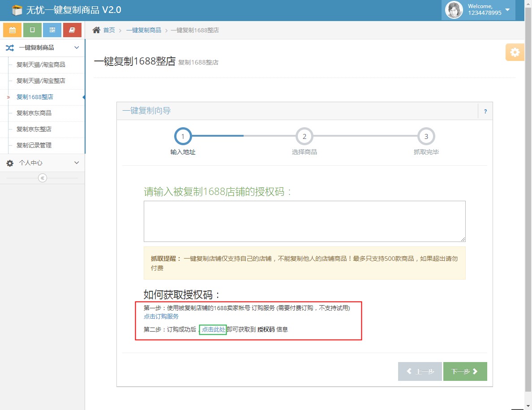Click the scrollbar down arrow
This screenshot has height=410, width=532.
pyautogui.click(x=528, y=406)
